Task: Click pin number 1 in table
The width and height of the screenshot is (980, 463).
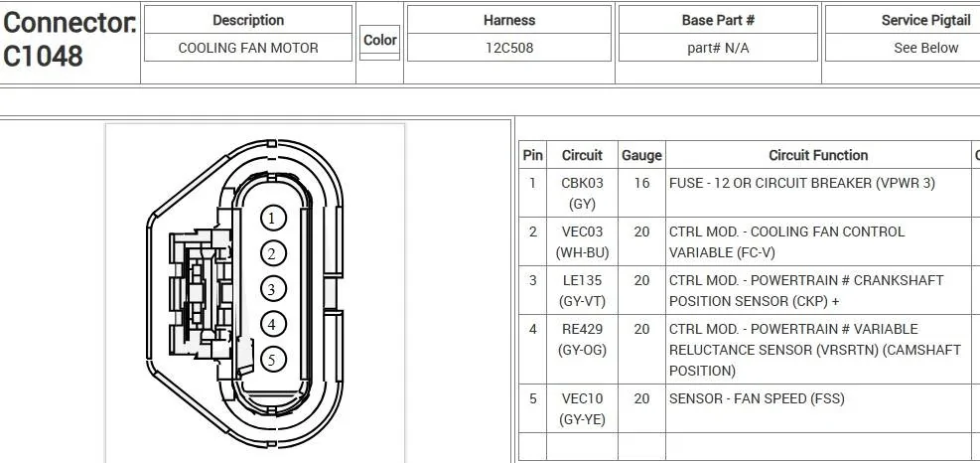Action: [532, 184]
